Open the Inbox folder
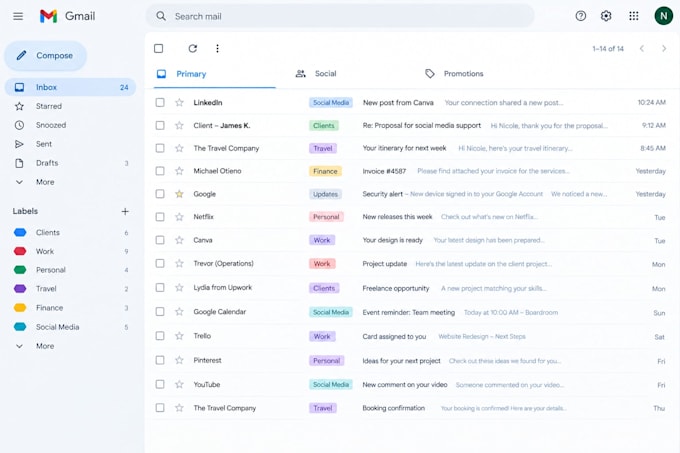 (x=70, y=87)
